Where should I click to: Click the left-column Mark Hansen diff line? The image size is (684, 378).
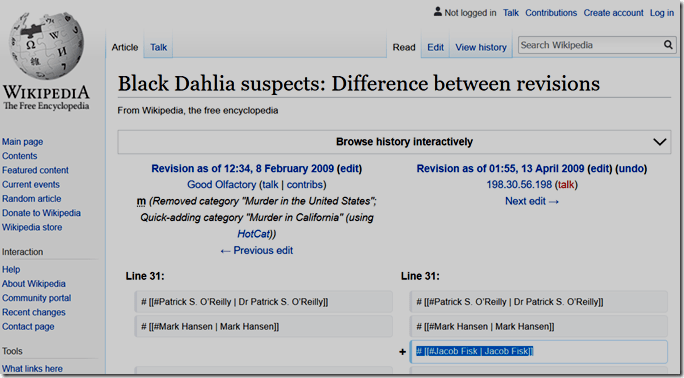pos(263,327)
